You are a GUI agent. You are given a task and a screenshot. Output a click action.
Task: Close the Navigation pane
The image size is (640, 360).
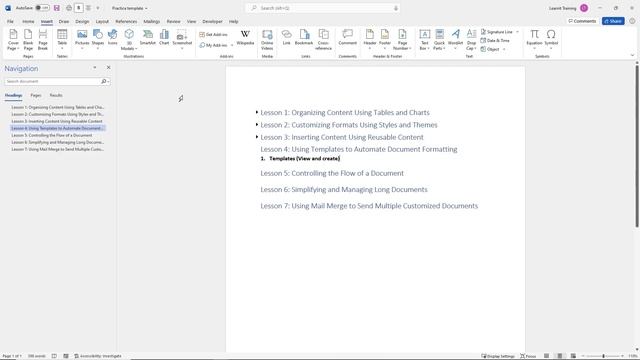click(x=109, y=67)
